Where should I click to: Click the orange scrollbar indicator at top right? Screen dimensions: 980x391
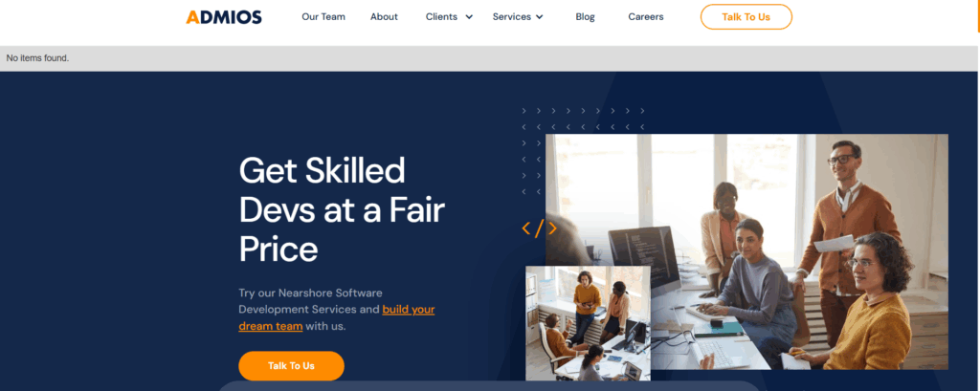(979, 15)
